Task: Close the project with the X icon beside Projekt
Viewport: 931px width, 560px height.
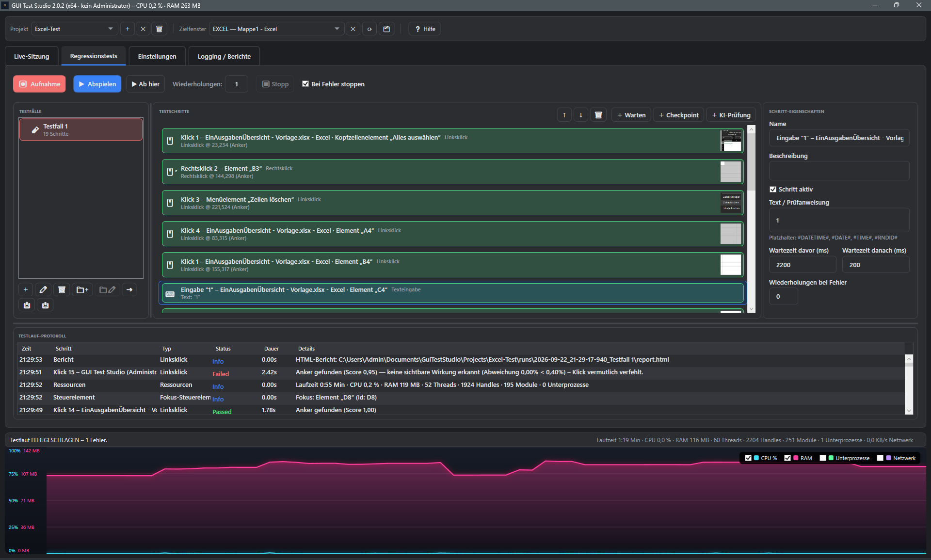Action: [143, 29]
